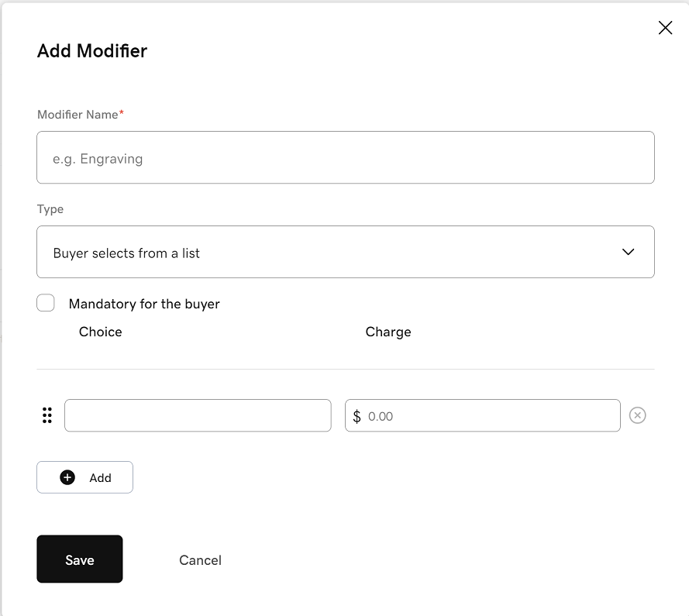Remove the choice row with circled X
The width and height of the screenshot is (689, 616).
[637, 415]
